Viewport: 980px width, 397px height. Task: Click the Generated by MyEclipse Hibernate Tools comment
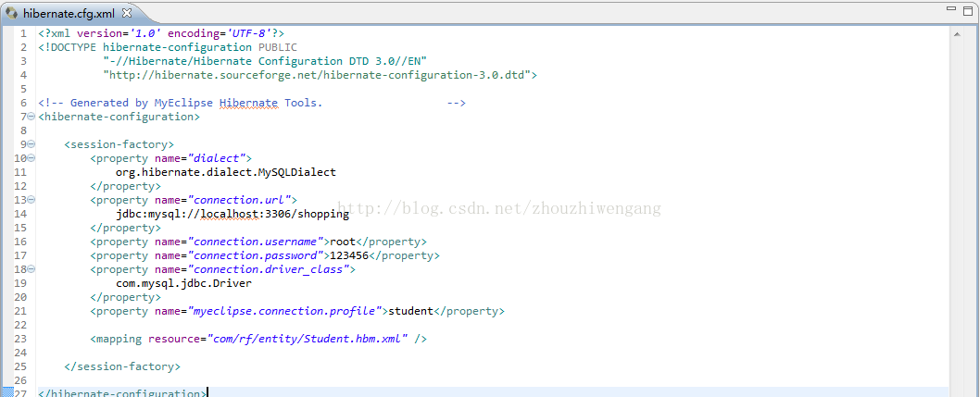[252, 103]
